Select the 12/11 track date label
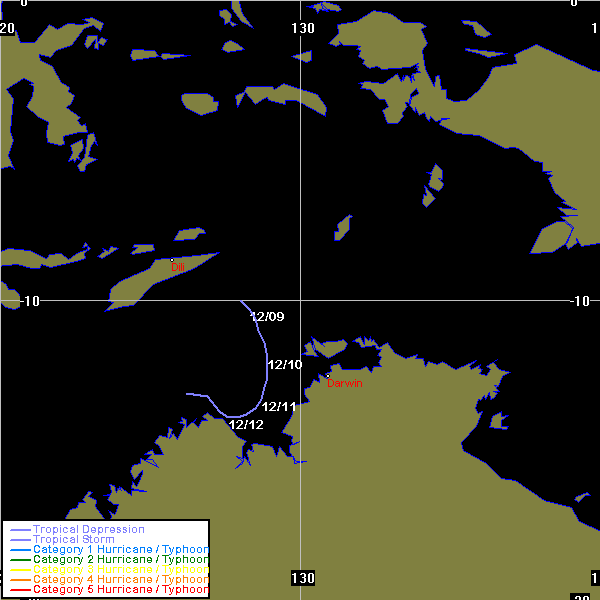The width and height of the screenshot is (600, 600). (279, 407)
